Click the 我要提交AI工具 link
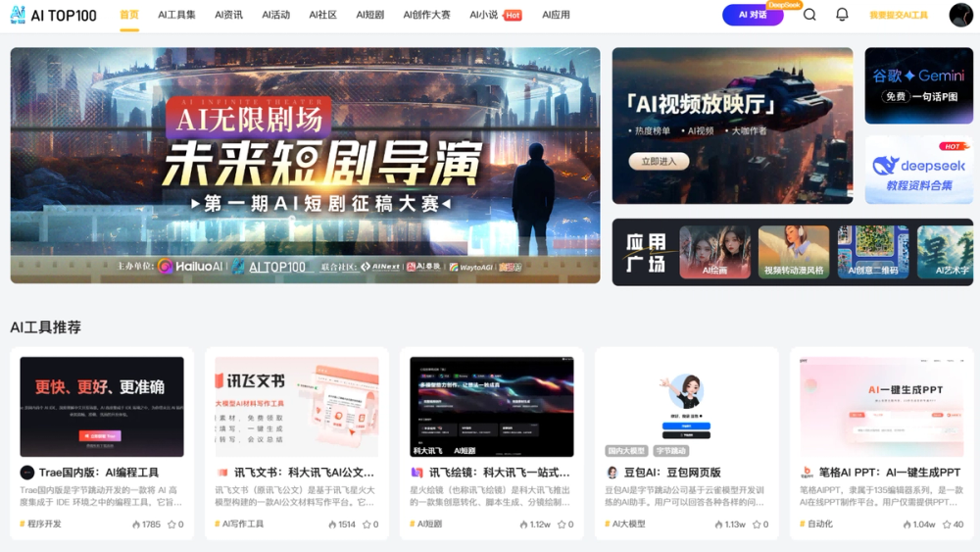The image size is (980, 552). point(899,15)
